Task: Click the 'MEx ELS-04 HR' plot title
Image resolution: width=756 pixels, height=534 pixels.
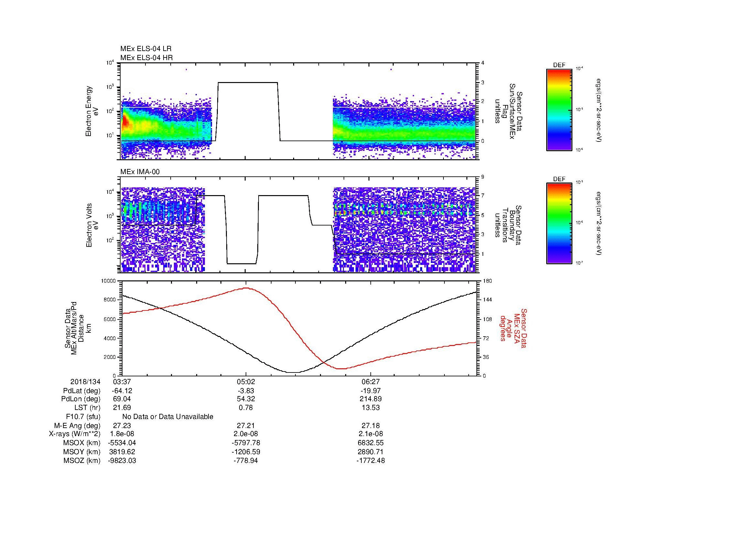Action: click(x=146, y=58)
